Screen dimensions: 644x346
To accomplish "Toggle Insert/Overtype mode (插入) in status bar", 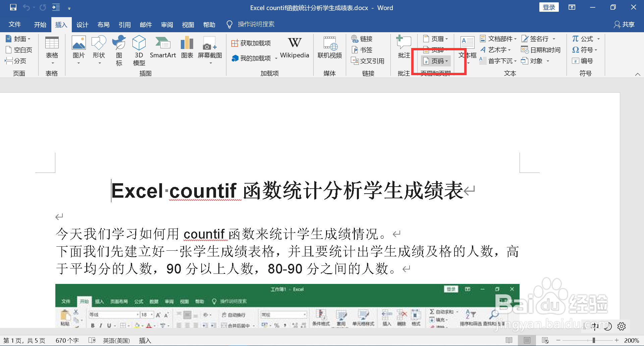I will pos(145,340).
